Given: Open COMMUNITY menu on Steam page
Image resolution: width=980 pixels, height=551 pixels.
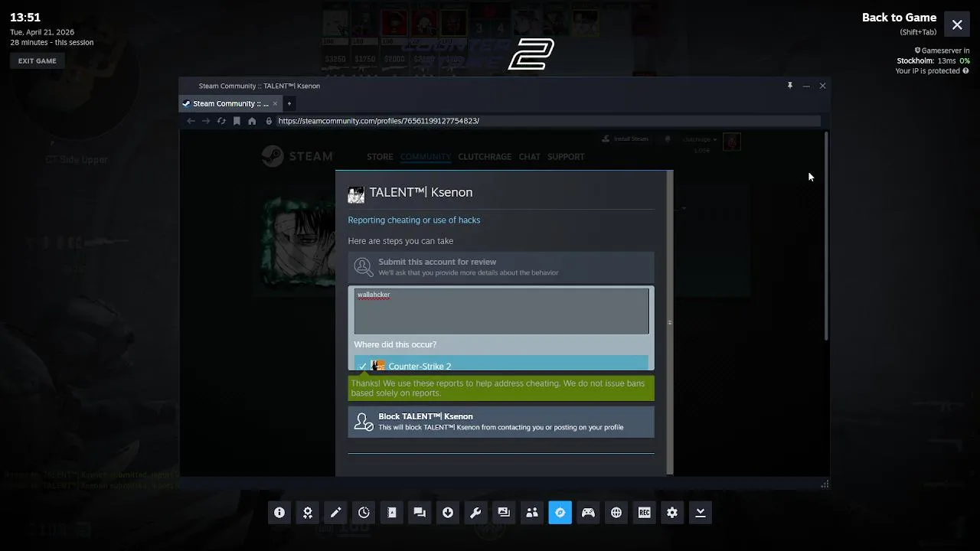Looking at the screenshot, I should tap(426, 157).
